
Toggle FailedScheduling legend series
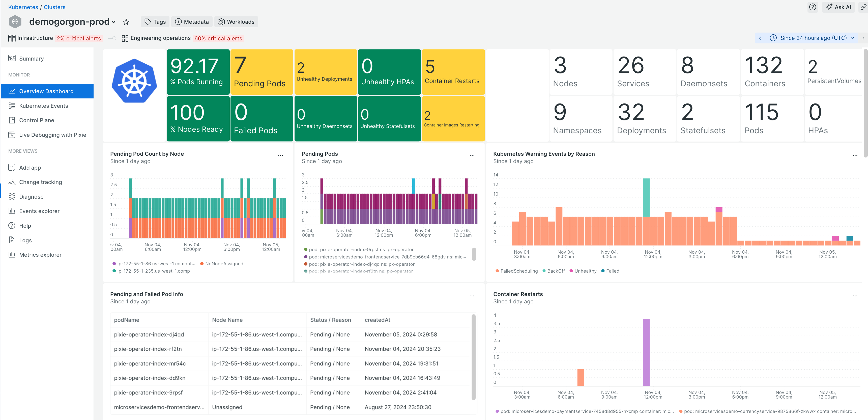tap(516, 271)
